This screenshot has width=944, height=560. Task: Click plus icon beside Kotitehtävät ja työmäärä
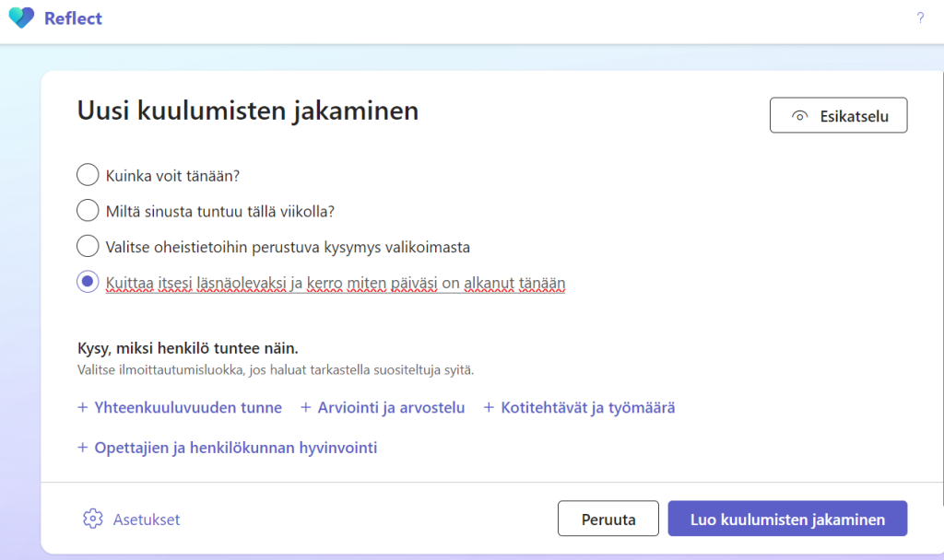(x=489, y=407)
